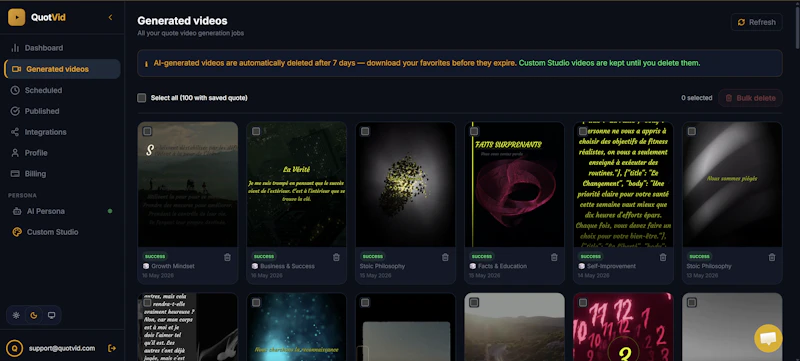
Task: Click the success badge on Self-Improvement
Action: coord(591,256)
